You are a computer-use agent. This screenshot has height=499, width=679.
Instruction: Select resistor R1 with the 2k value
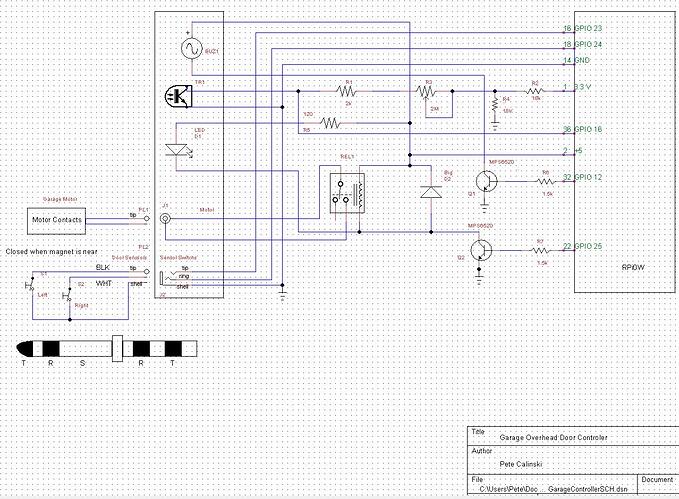point(346,91)
